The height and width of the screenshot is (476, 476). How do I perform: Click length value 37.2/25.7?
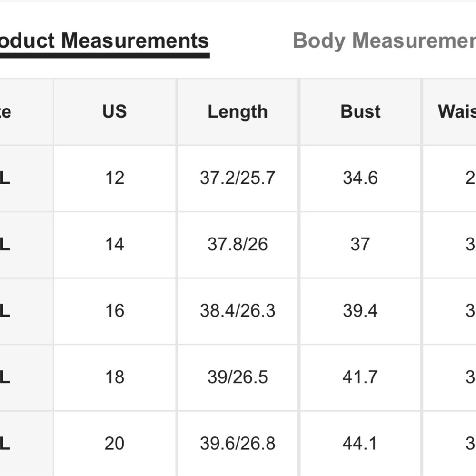pos(238,178)
